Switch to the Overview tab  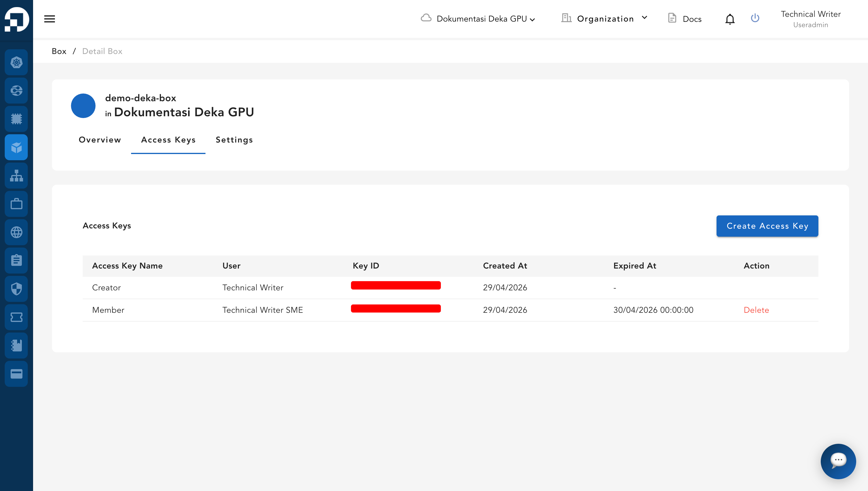pyautogui.click(x=100, y=140)
